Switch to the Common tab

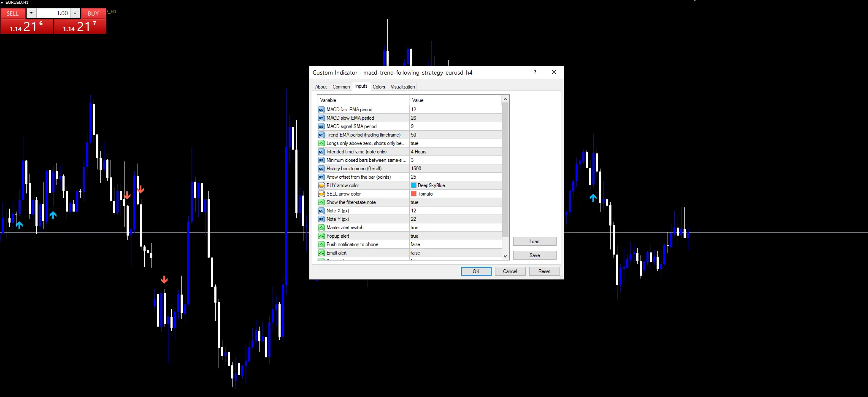tap(341, 87)
